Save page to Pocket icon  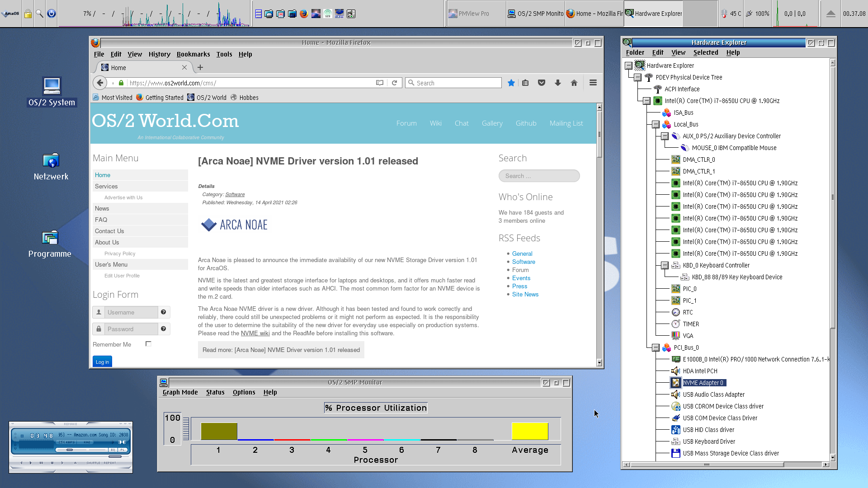pos(542,83)
